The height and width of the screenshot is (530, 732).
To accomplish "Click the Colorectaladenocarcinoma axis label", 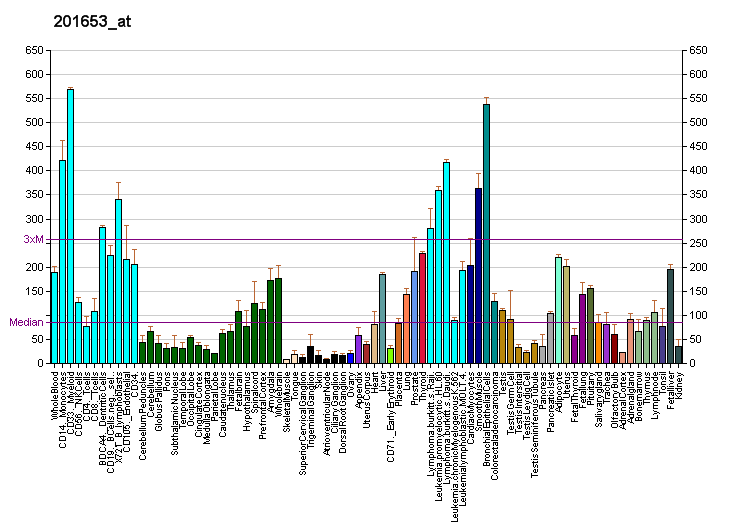I will [495, 416].
